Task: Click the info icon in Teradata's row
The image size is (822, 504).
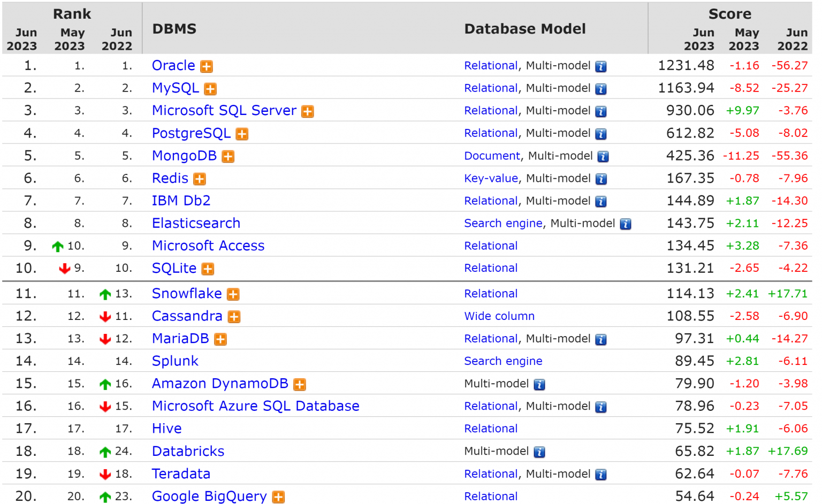Action: tap(601, 475)
